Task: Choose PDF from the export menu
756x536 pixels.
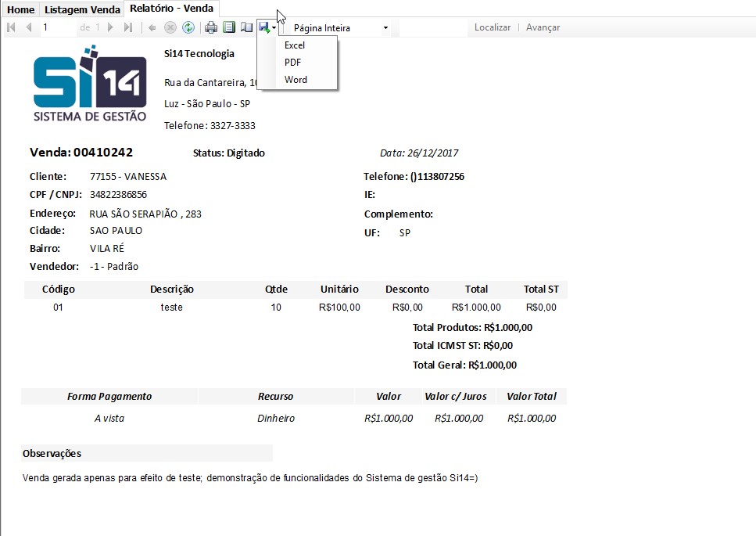Action: point(293,63)
